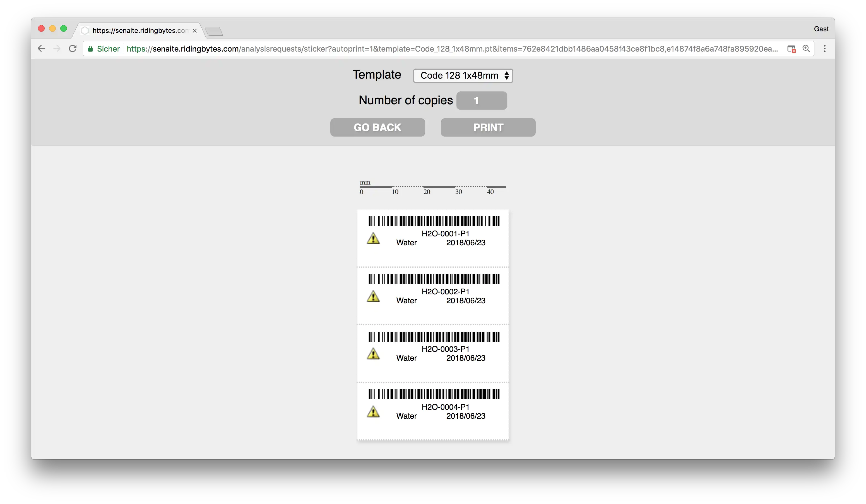This screenshot has height=504, width=866.
Task: Click the browser reload button
Action: (x=73, y=49)
